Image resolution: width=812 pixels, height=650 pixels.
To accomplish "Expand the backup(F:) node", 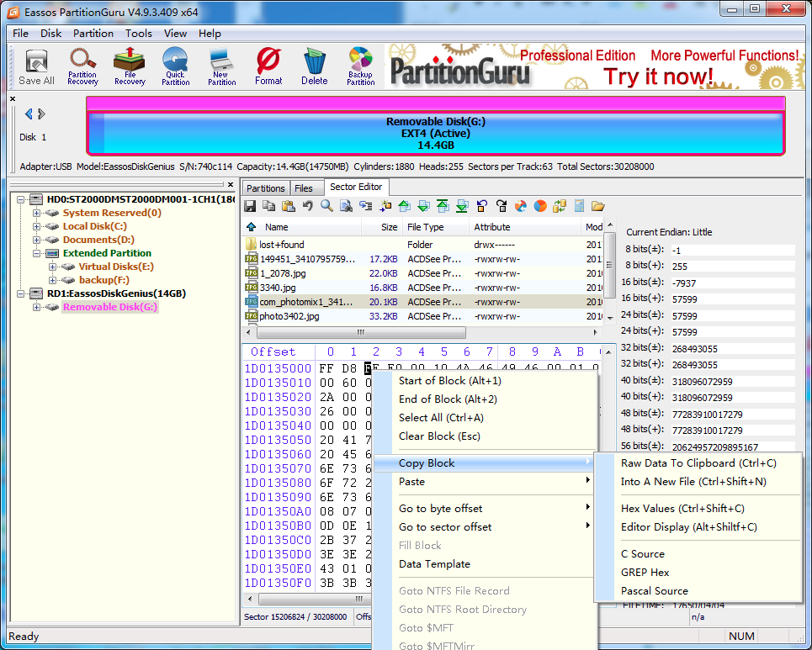I will point(52,280).
